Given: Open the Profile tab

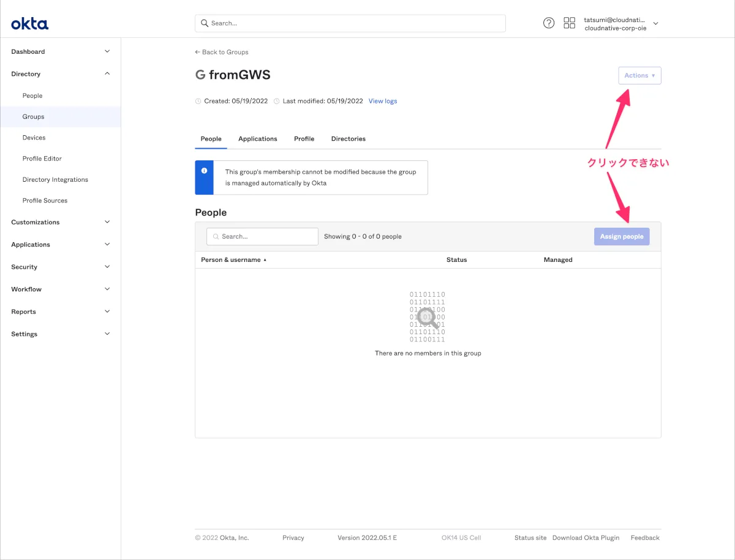Looking at the screenshot, I should click(304, 139).
